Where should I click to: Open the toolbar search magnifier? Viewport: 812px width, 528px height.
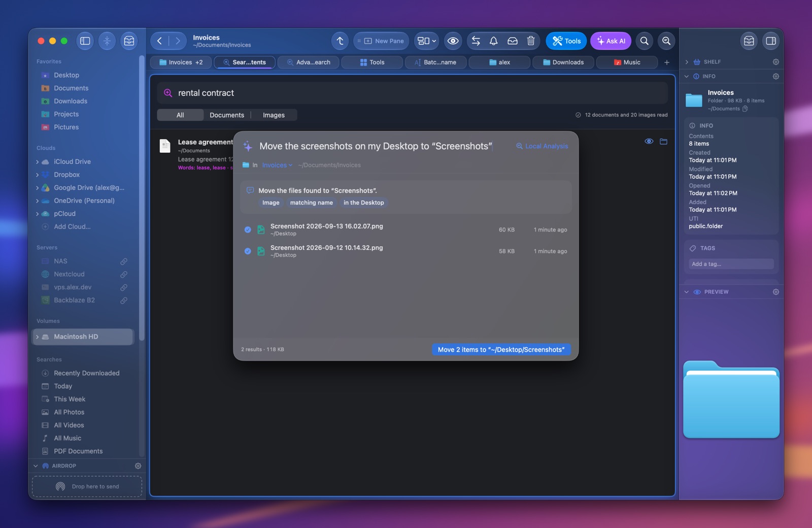644,41
